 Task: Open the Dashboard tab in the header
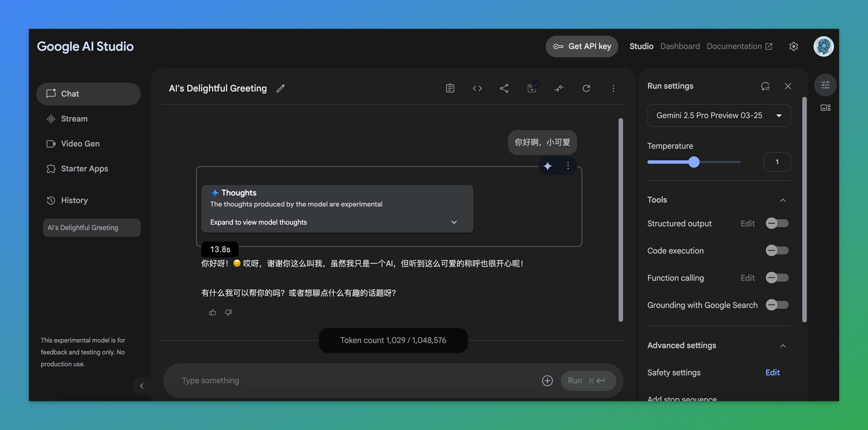click(680, 46)
